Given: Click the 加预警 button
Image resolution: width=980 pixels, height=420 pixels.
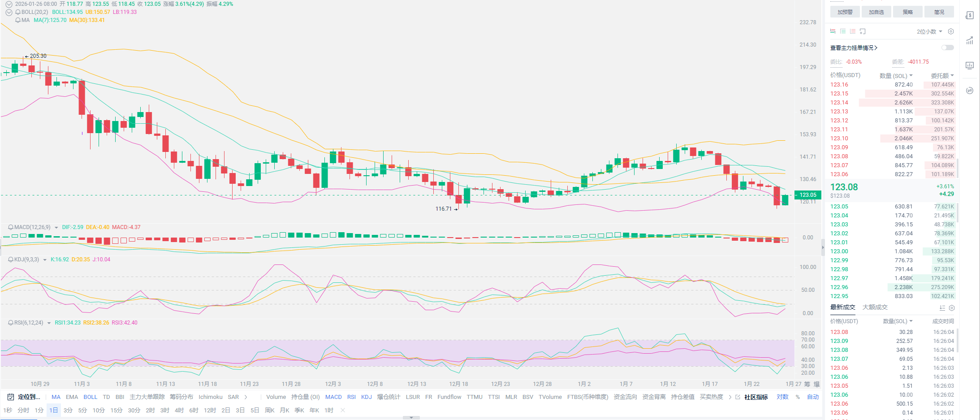Looking at the screenshot, I should click(845, 12).
